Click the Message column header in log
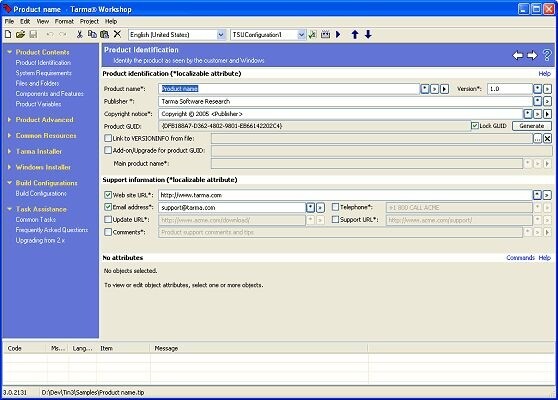The width and height of the screenshot is (558, 400). tap(259, 348)
